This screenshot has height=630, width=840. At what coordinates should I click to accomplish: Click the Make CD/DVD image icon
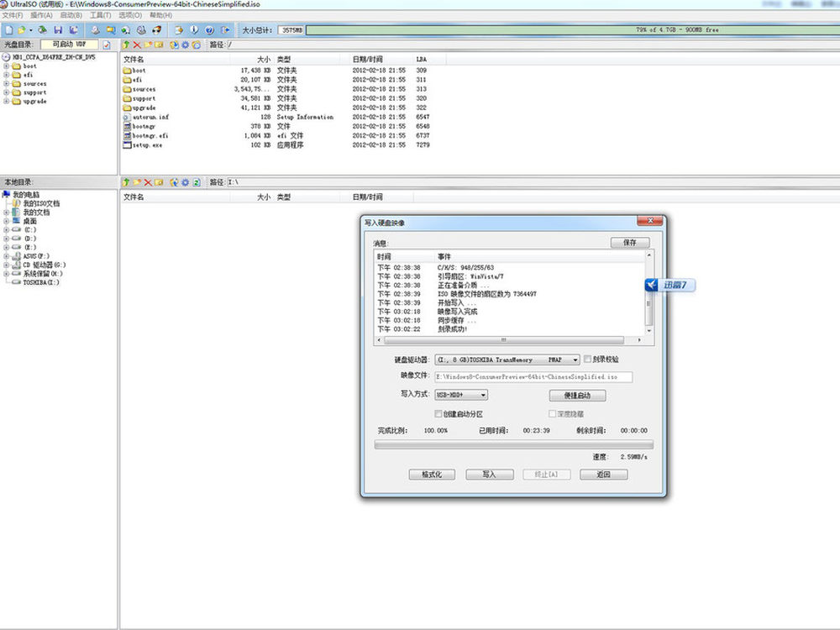[x=95, y=30]
